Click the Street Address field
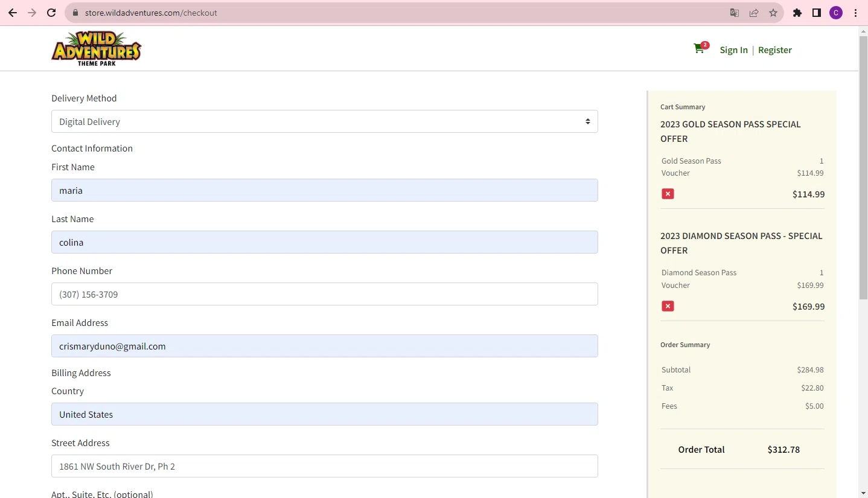 [325, 466]
